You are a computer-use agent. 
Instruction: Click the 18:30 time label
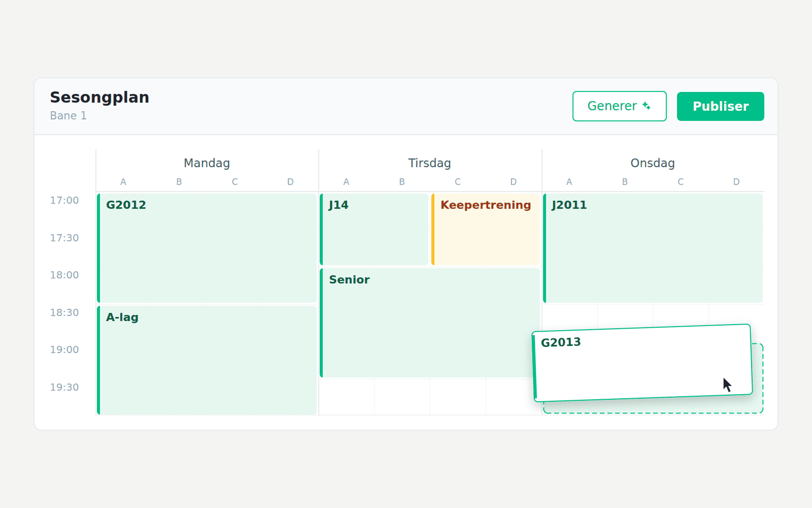(64, 312)
